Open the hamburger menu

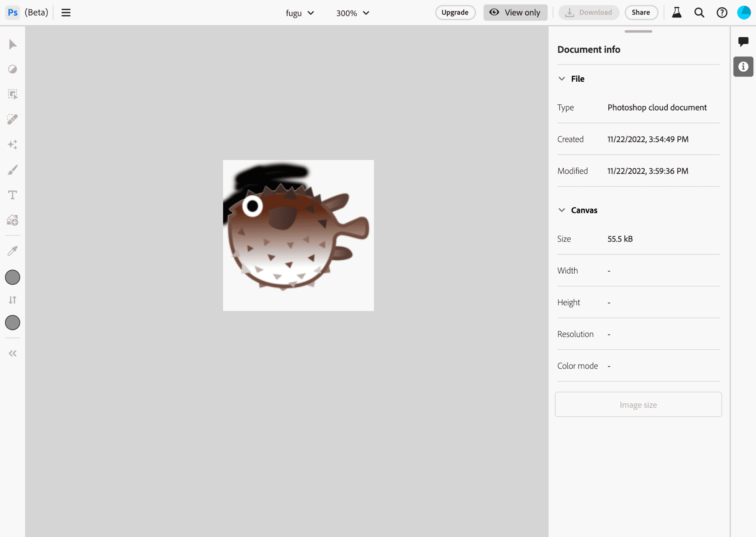pos(66,13)
